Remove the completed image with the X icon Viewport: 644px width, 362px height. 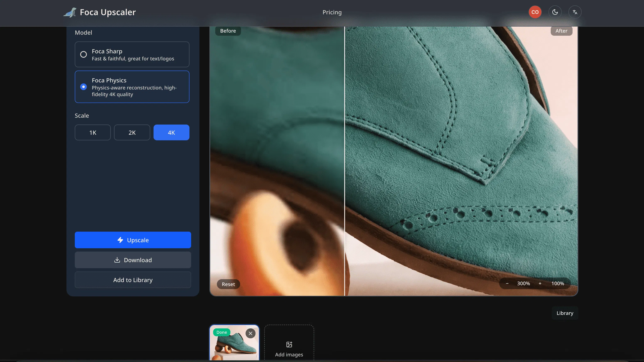(251, 333)
